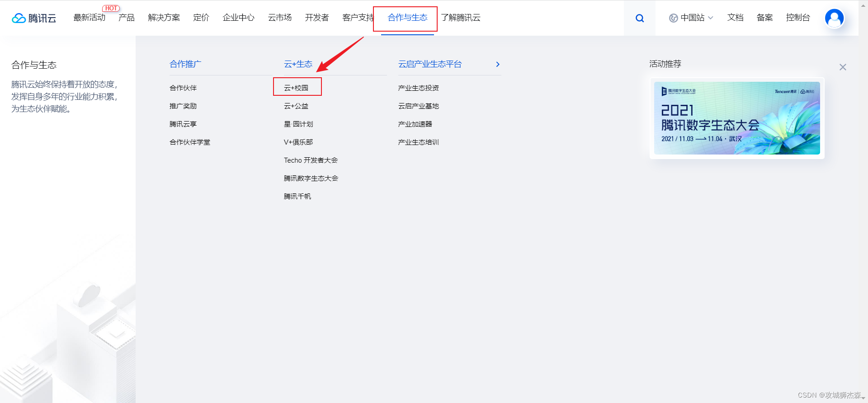Image resolution: width=868 pixels, height=403 pixels.
Task: Open the 合作伙伴学堂 link
Action: 190,142
